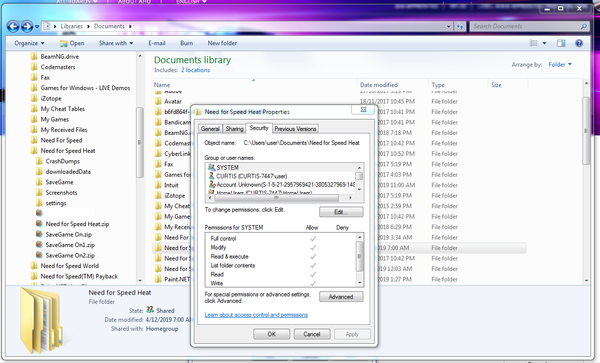Open Explorer help question mark icon
This screenshot has width=600, height=363.
pos(579,43)
